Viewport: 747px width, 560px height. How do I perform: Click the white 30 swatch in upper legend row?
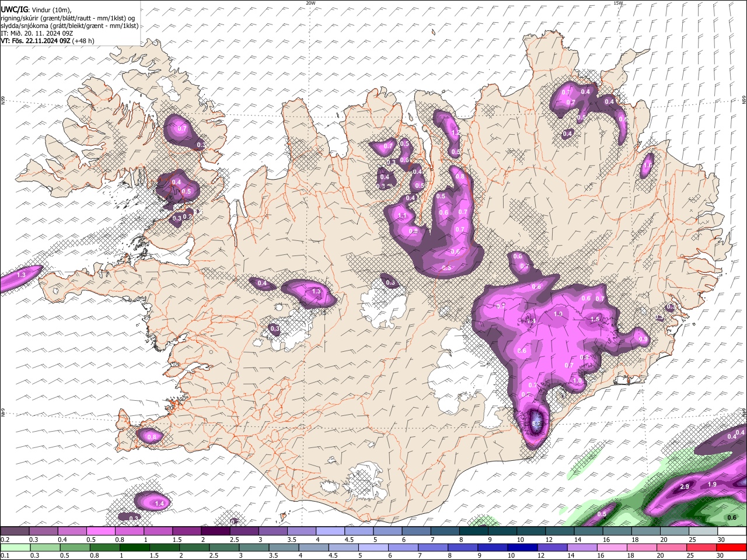pyautogui.click(x=732, y=531)
